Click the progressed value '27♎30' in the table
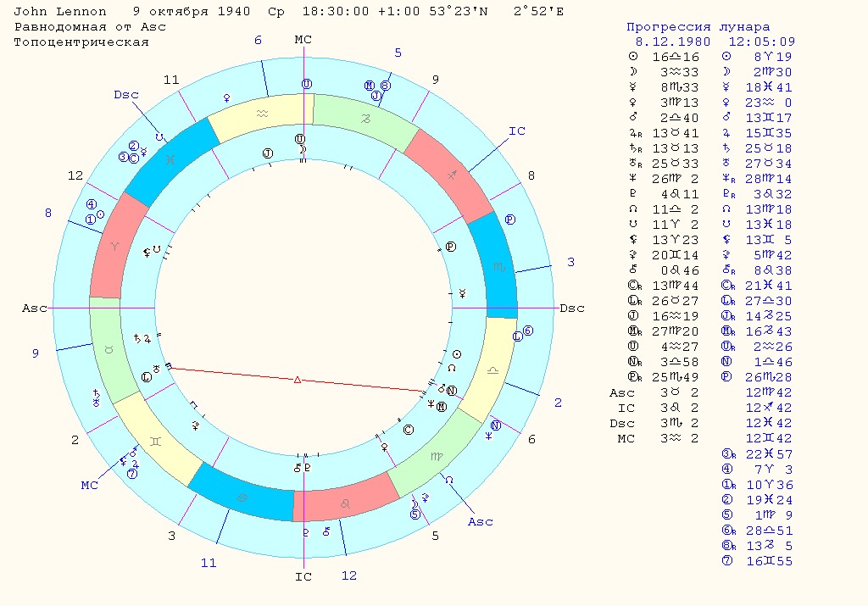 tap(769, 301)
